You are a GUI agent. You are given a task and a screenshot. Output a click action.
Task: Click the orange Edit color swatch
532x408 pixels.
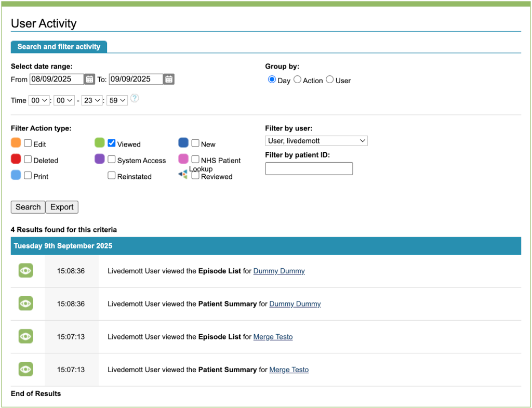[16, 143]
